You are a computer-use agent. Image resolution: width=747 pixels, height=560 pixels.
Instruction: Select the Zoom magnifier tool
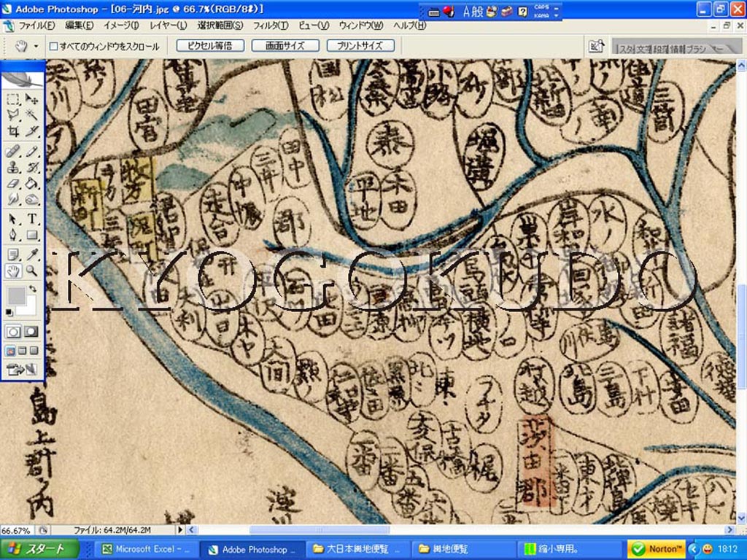click(x=31, y=271)
